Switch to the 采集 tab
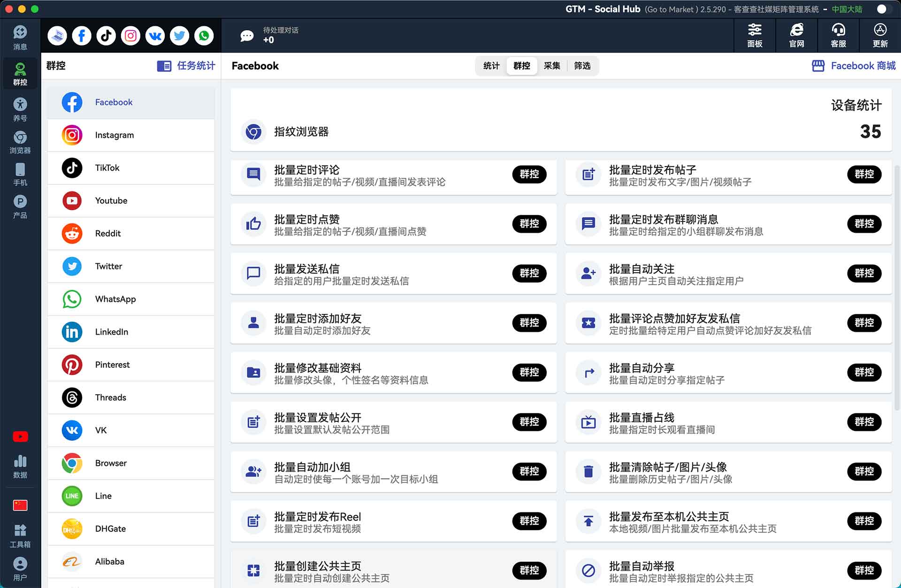901x588 pixels. tap(552, 66)
